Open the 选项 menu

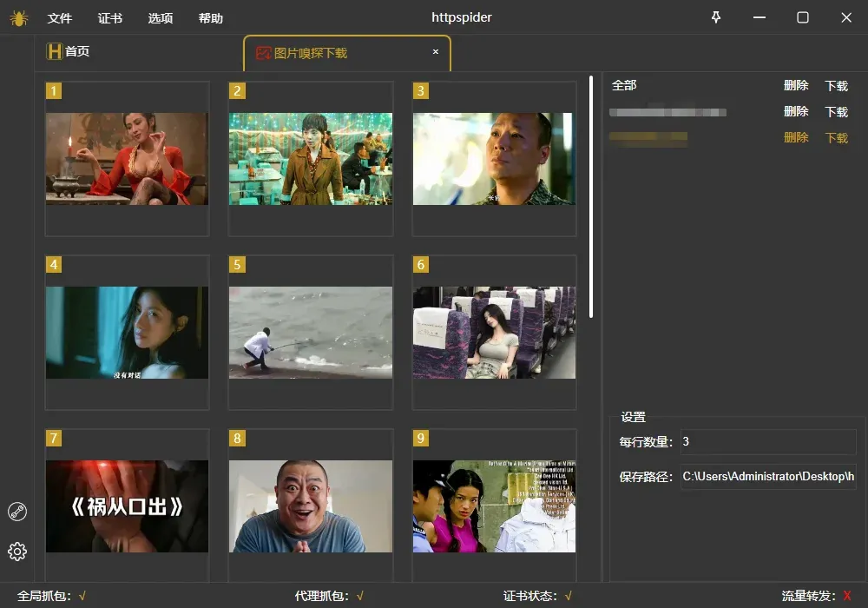[x=161, y=18]
